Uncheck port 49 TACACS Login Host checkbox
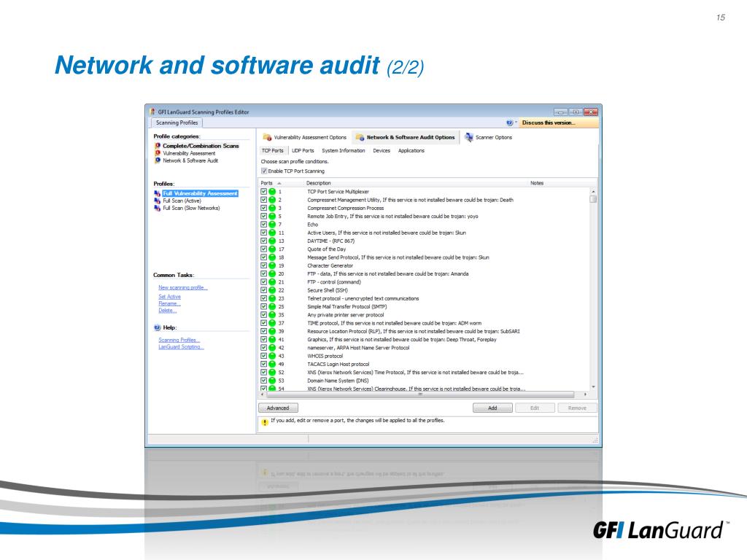The width and height of the screenshot is (747, 560). (x=263, y=364)
